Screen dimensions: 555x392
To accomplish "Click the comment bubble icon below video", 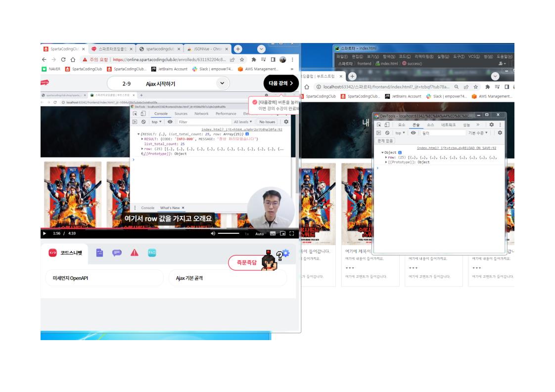I will (x=117, y=253).
